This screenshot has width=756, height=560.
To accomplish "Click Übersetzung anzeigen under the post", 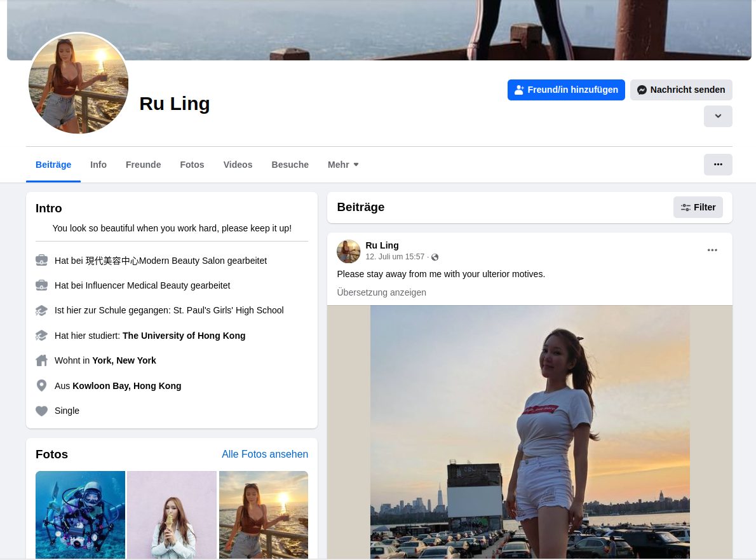I will [x=381, y=293].
